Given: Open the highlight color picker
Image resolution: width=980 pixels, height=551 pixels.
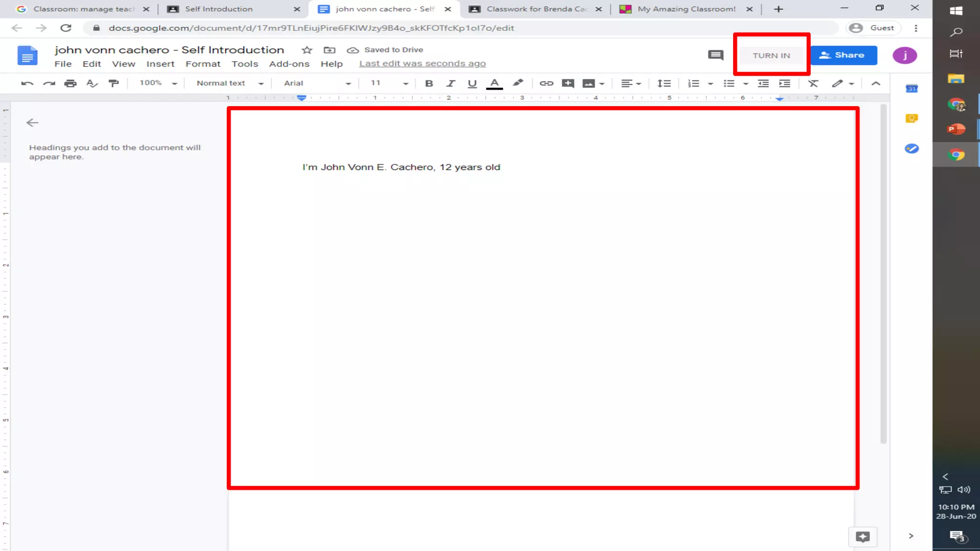Looking at the screenshot, I should click(x=518, y=83).
